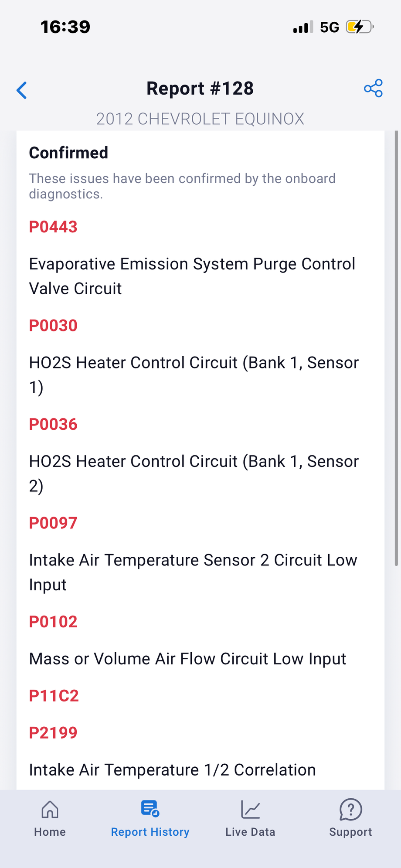The height and width of the screenshot is (868, 401).
Task: Open trouble code P2199
Action: (x=53, y=733)
